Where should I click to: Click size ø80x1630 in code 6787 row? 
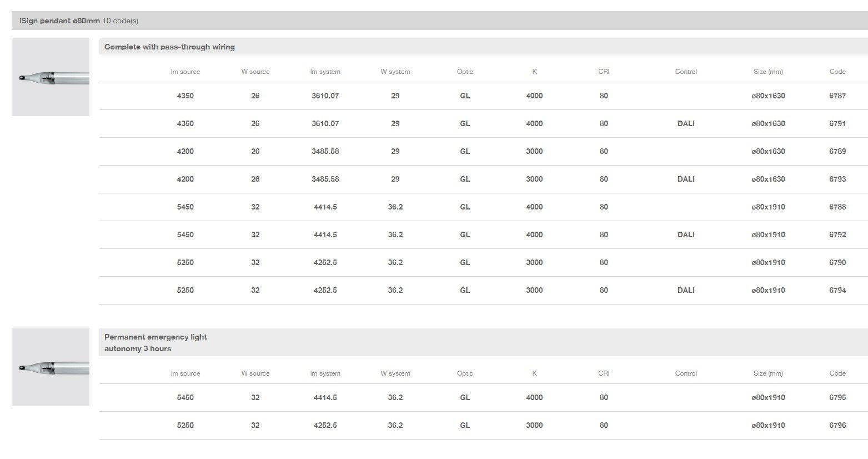point(768,96)
